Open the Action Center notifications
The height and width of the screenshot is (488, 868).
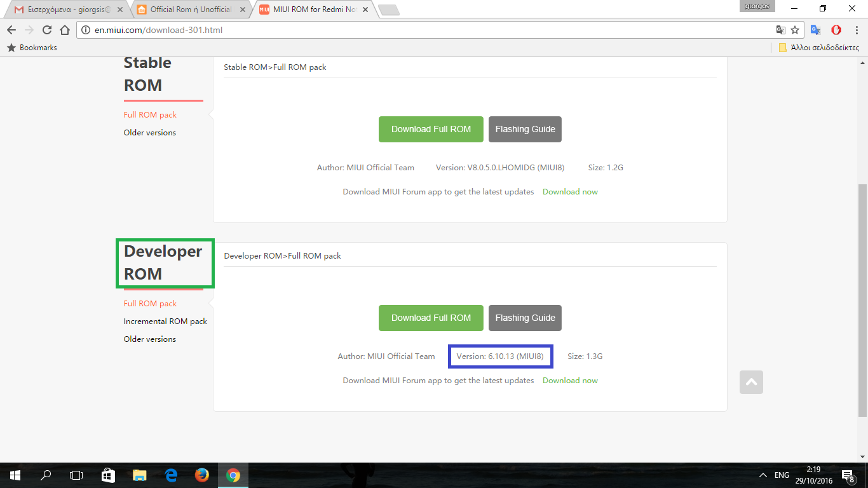[848, 475]
